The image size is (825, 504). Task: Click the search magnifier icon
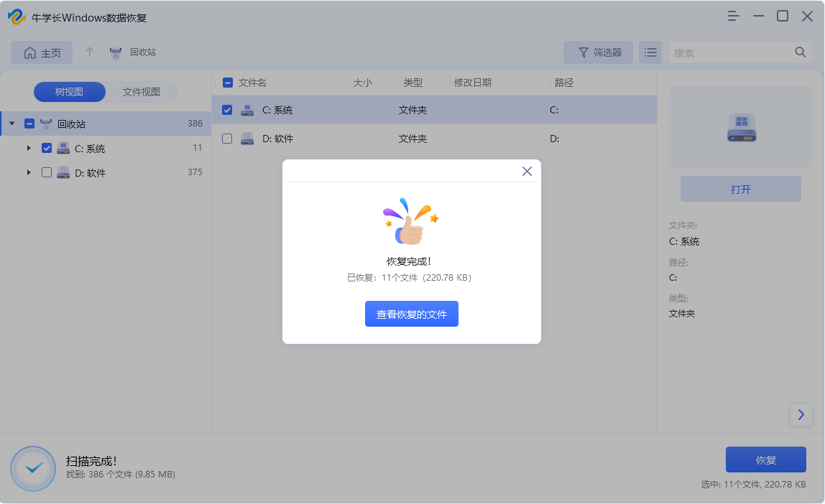(800, 52)
